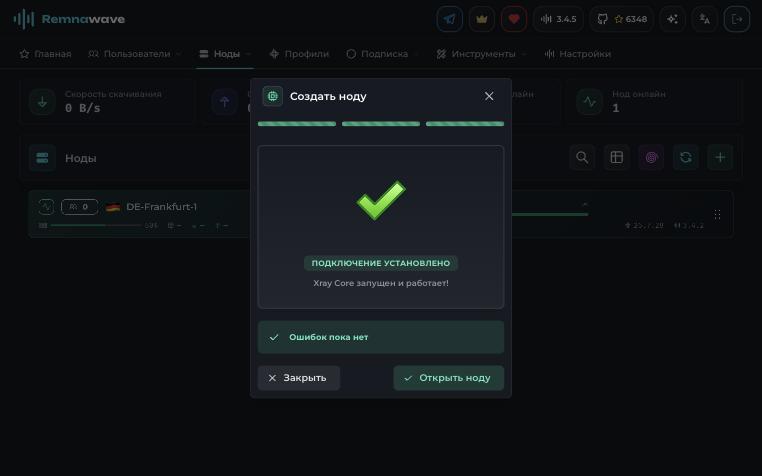Open the language translate icon
762x476 pixels.
[x=705, y=19]
